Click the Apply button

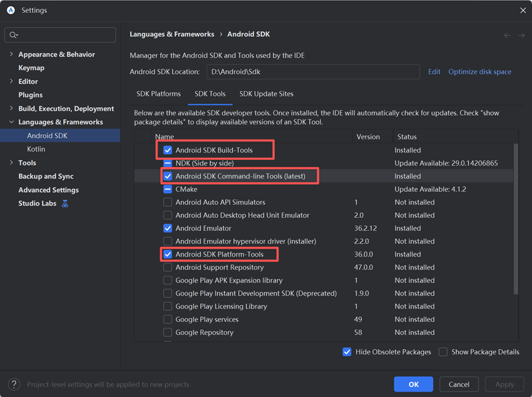click(504, 384)
